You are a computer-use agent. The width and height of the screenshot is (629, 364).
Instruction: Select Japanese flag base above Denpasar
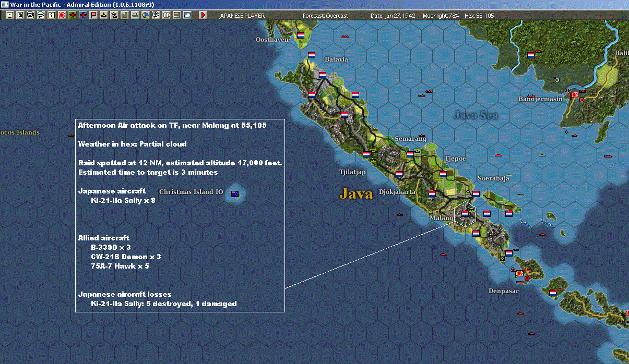[520, 273]
